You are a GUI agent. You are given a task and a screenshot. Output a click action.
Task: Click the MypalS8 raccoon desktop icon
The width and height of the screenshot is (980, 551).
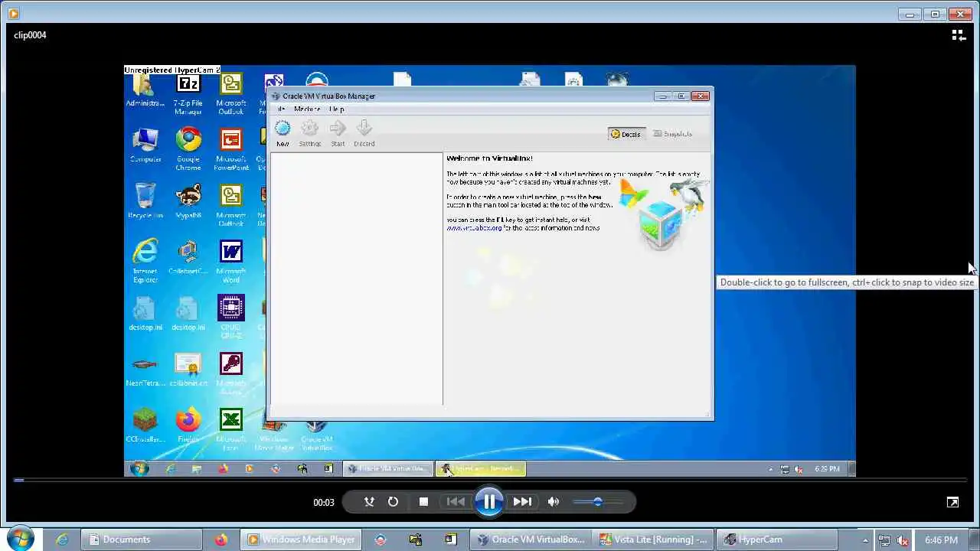tap(188, 201)
